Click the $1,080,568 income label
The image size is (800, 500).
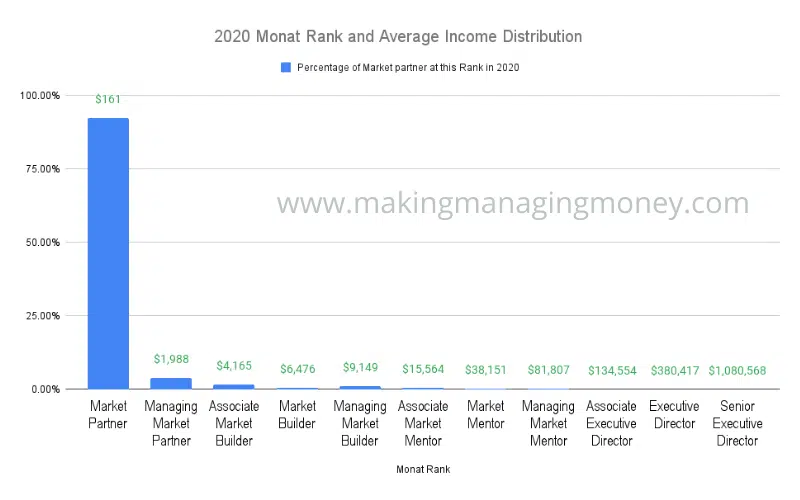point(737,370)
